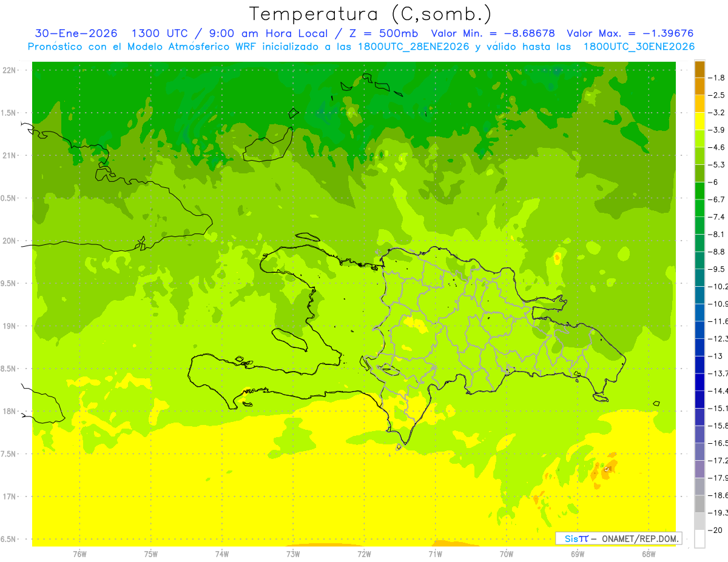Select the date '30-Ene-2026' in header
Viewport: 728px width, 562px height.
point(76,33)
